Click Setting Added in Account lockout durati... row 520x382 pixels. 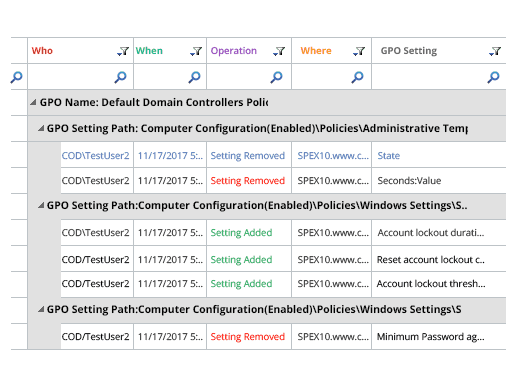(241, 233)
